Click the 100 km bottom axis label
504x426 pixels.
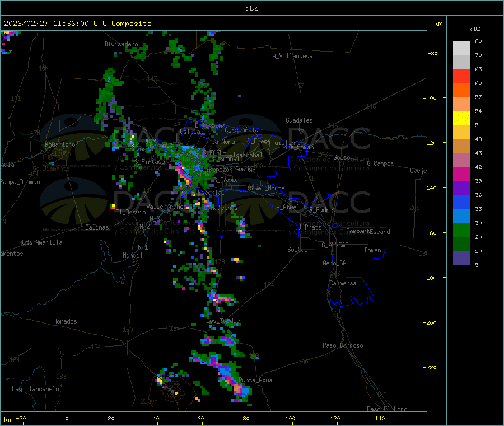[x=290, y=418]
